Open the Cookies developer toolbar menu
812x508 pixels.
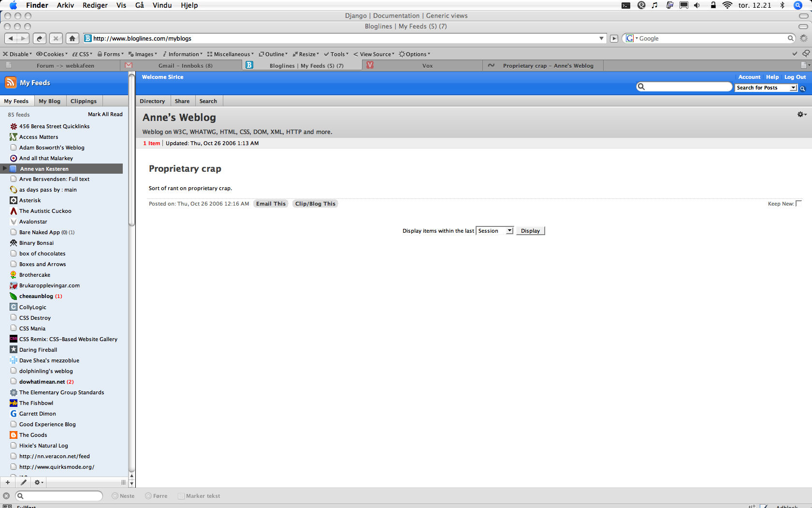click(51, 54)
